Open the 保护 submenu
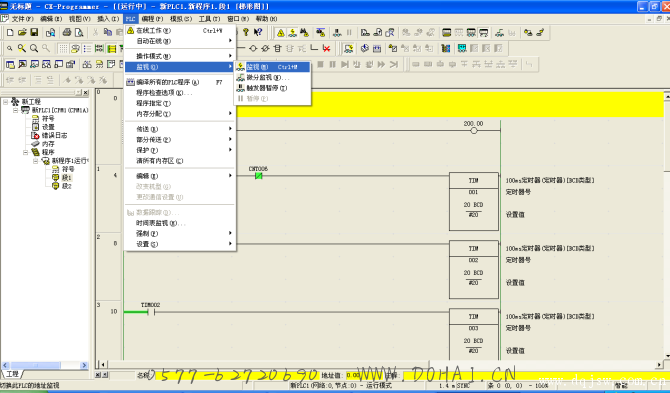 pos(180,150)
